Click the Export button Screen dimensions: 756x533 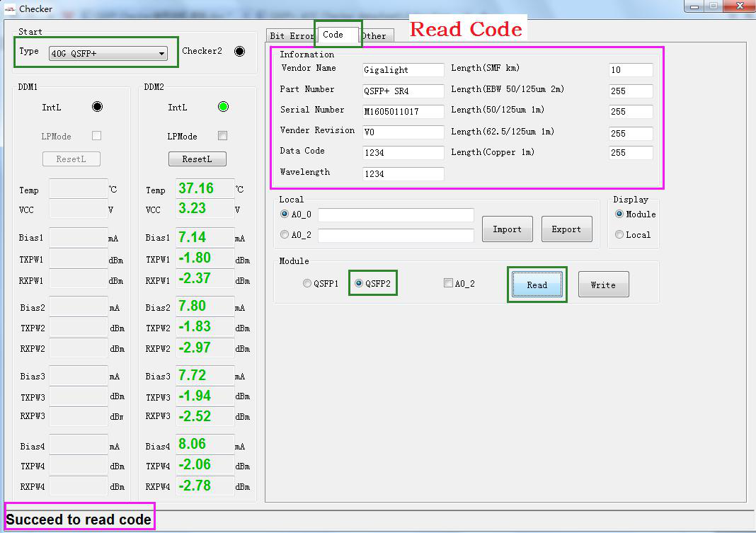[x=566, y=229]
